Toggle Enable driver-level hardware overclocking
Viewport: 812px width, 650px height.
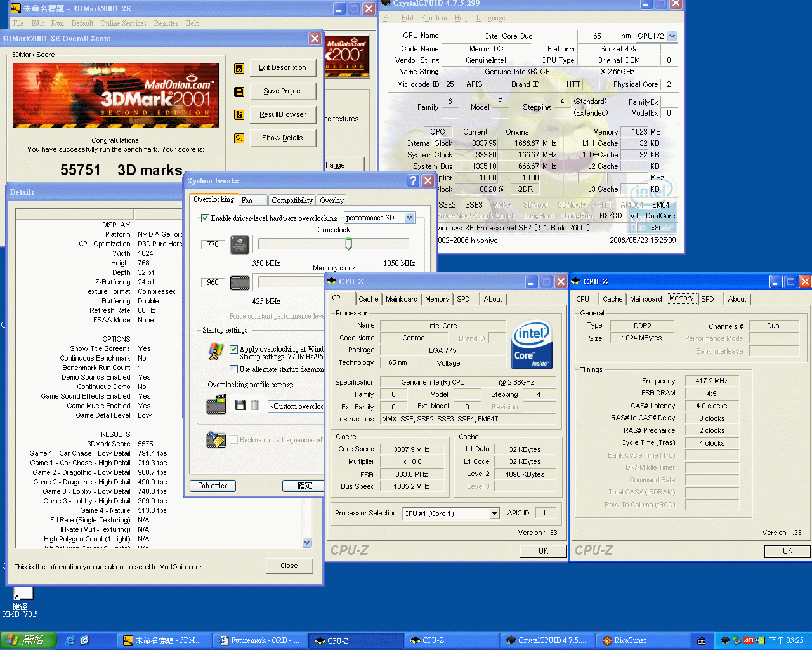[206, 218]
